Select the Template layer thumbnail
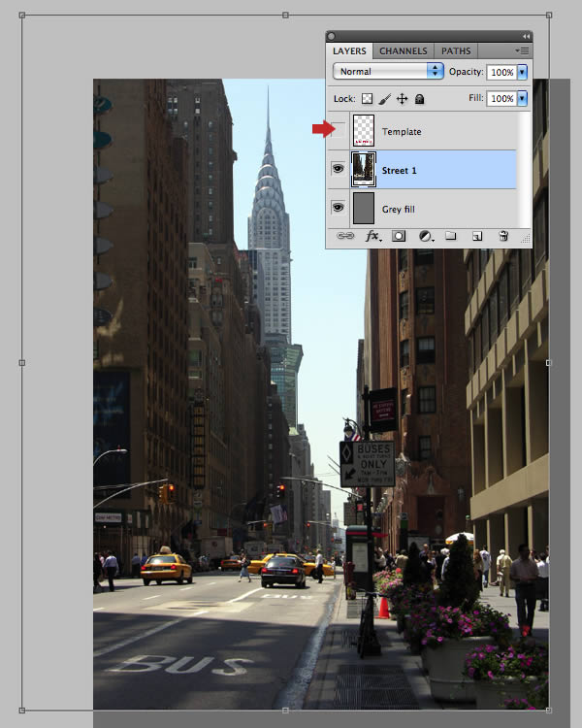This screenshot has width=582, height=728. (x=364, y=130)
